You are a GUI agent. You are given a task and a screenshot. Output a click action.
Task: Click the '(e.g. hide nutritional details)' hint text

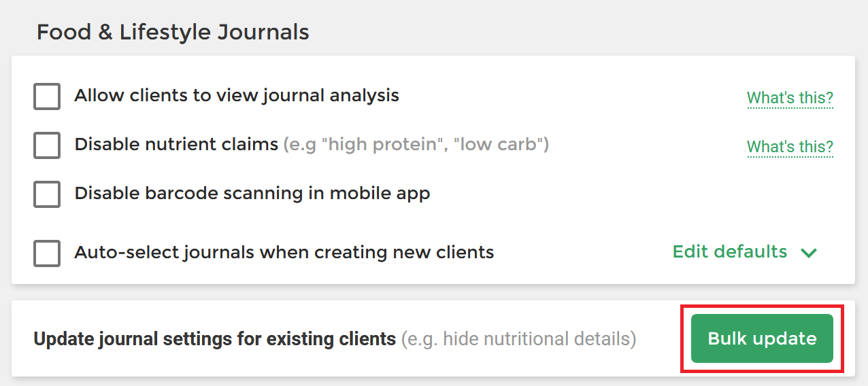pos(519,338)
